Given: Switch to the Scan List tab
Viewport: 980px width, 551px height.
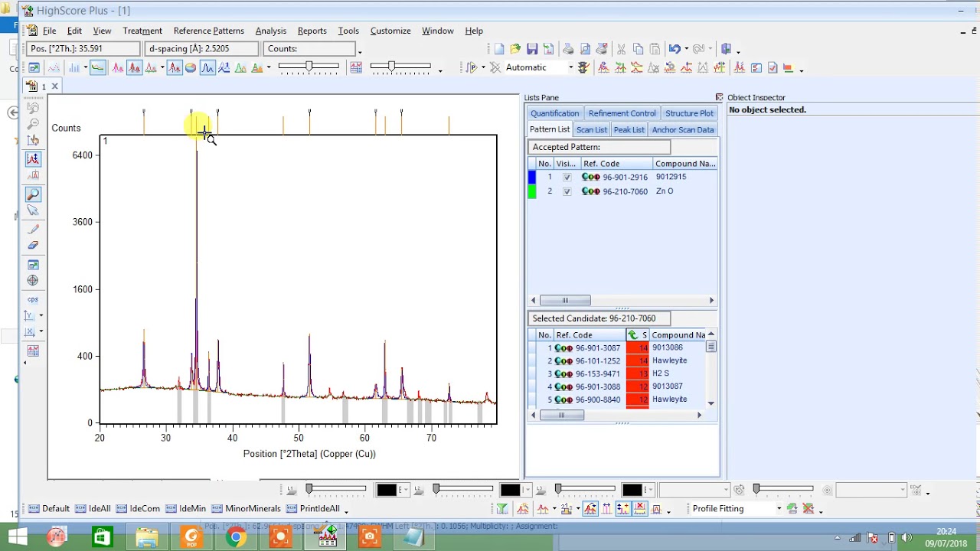Looking at the screenshot, I should pyautogui.click(x=591, y=130).
